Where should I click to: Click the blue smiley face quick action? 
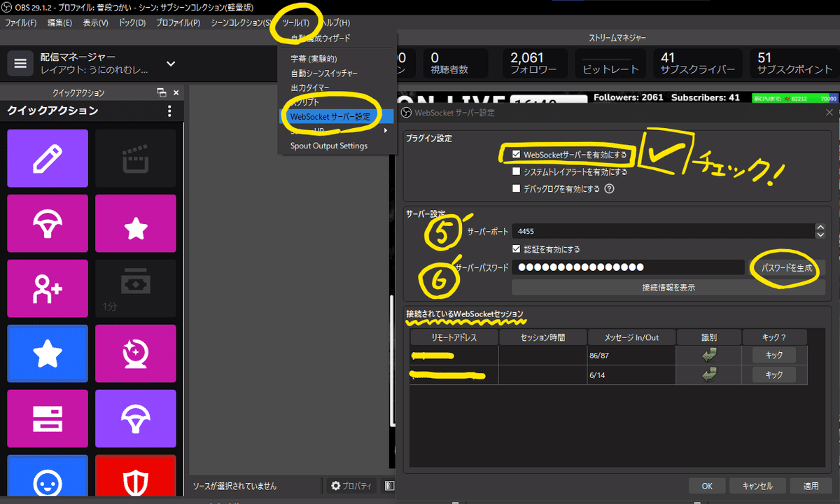[48, 479]
